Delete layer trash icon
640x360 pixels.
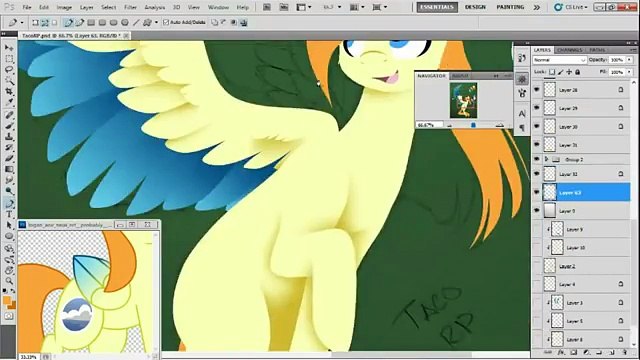coord(624,352)
